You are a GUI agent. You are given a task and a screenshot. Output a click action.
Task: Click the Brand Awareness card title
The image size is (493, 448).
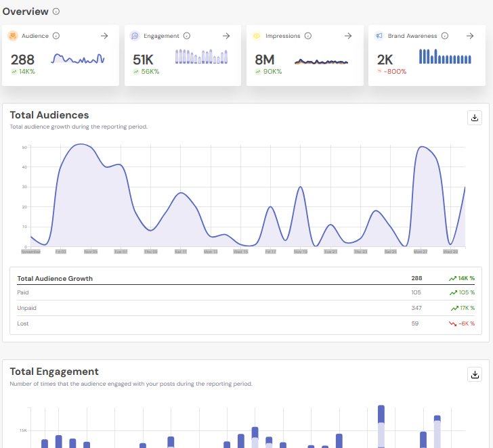412,36
